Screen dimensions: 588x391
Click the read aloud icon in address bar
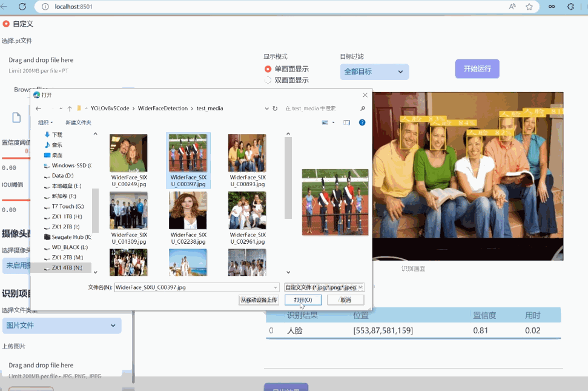tap(512, 7)
